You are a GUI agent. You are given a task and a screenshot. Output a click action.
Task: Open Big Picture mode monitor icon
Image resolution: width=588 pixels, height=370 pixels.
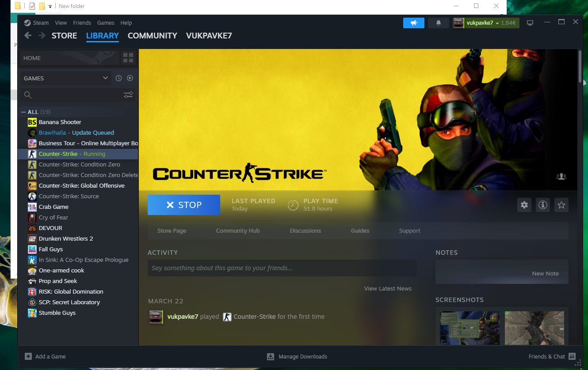(x=530, y=23)
